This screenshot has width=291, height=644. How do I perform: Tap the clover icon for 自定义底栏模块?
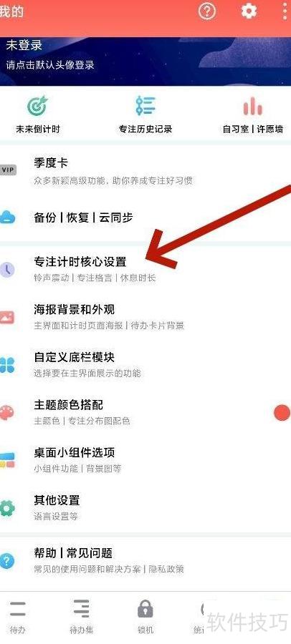click(x=7, y=365)
